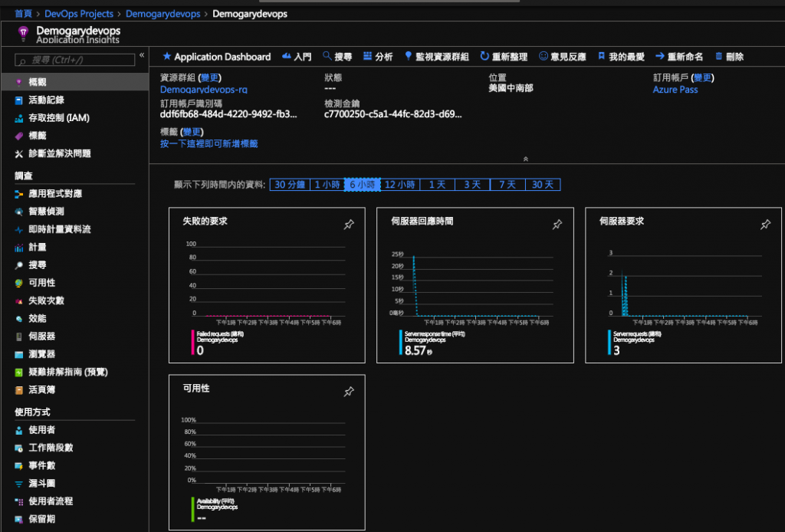785x532 pixels.
Task: Click the 計量 bar chart icon
Action: click(x=18, y=248)
